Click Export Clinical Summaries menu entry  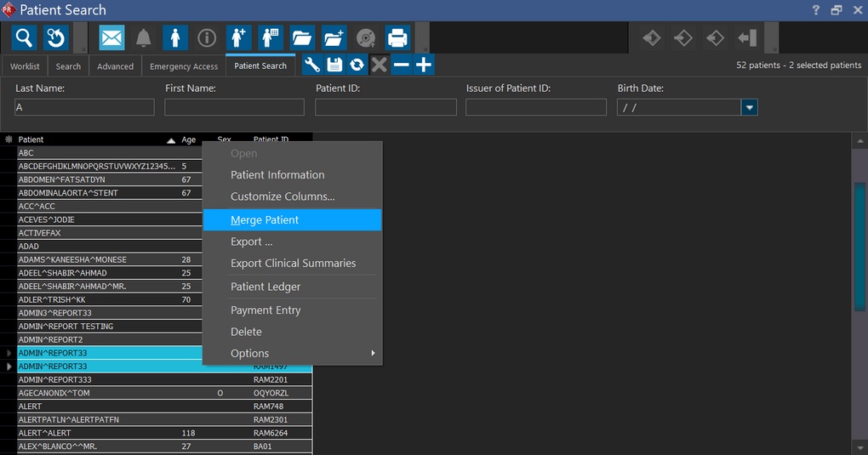click(x=293, y=264)
